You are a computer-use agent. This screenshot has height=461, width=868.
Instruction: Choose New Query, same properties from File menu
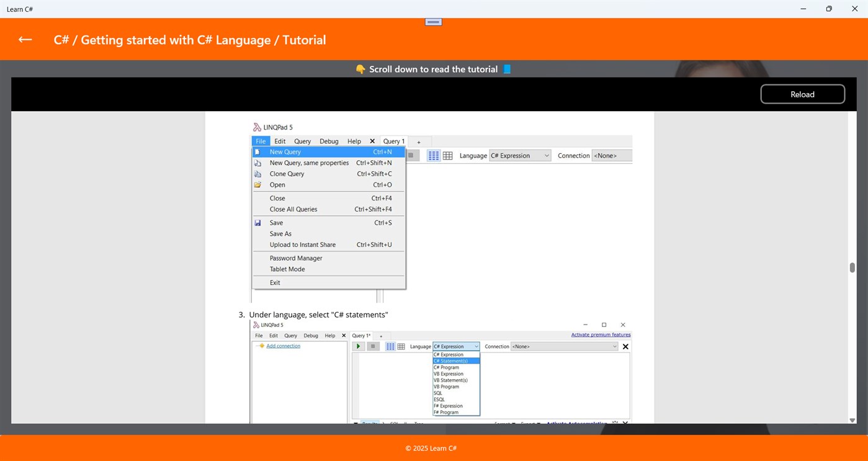[x=309, y=163]
